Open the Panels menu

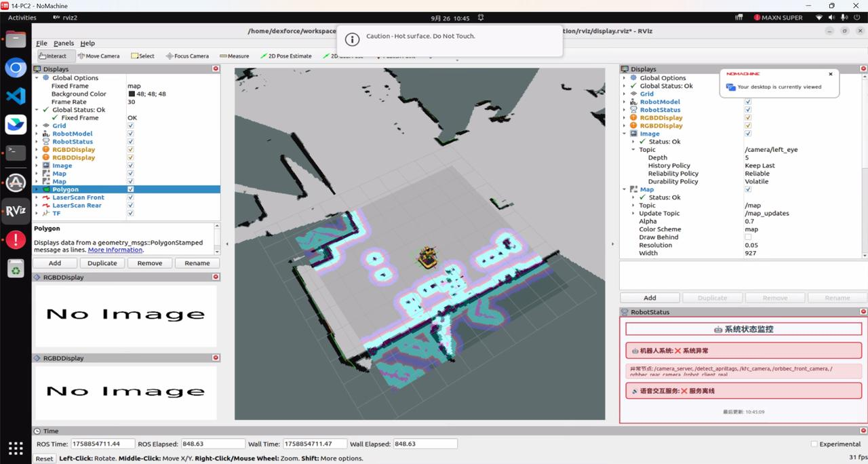pos(64,43)
